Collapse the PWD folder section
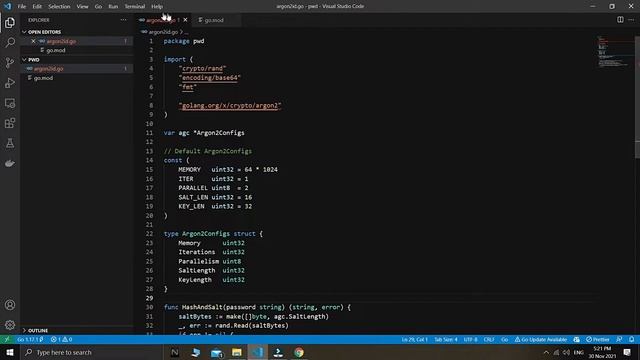Viewport: 640px width, 360px height. point(78,60)
